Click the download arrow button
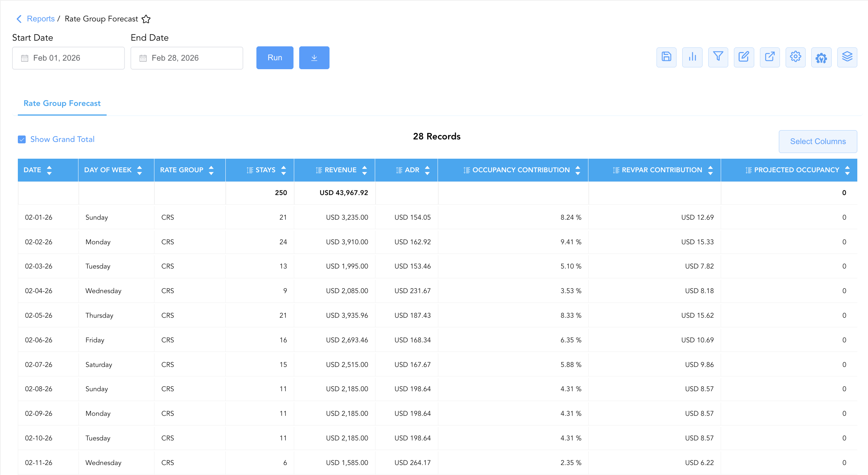868x475 pixels. 314,58
